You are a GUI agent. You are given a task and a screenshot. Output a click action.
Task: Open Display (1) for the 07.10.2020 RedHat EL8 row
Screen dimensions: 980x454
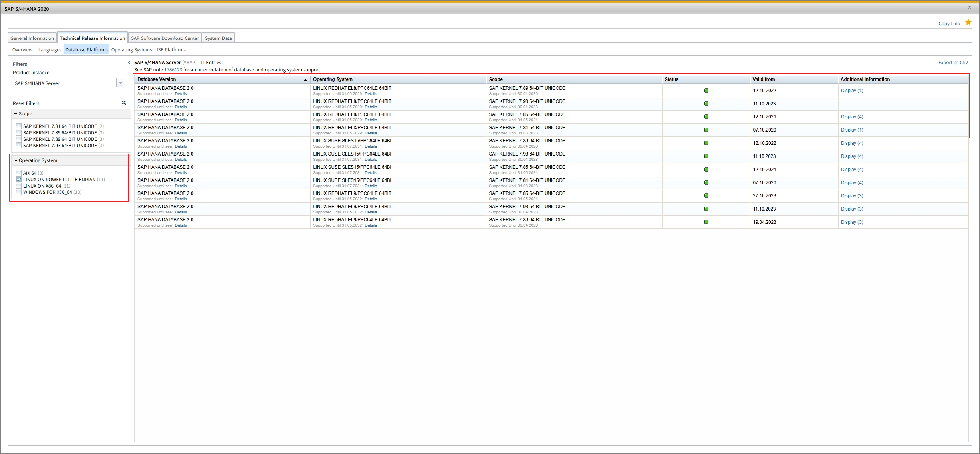(852, 130)
